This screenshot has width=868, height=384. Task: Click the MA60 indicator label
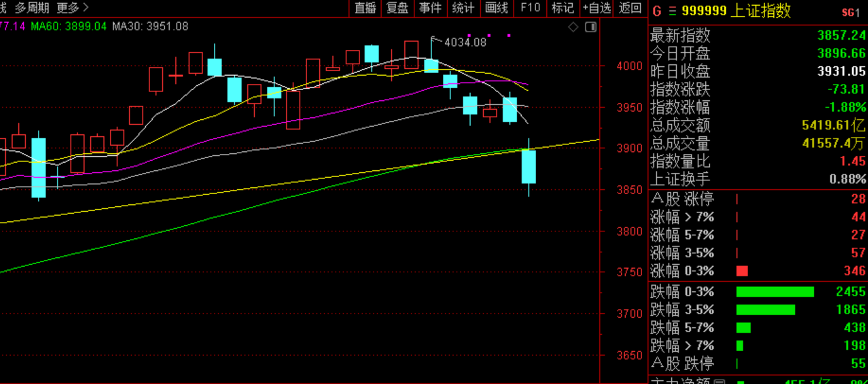(69, 26)
